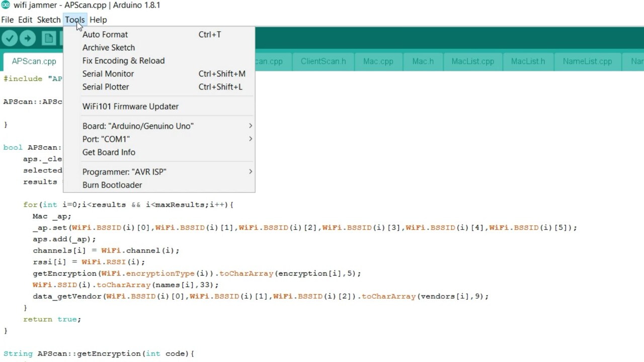
Task: Click the "rssi[i] = WiFi.RSSI(i);" line
Action: [x=89, y=262]
